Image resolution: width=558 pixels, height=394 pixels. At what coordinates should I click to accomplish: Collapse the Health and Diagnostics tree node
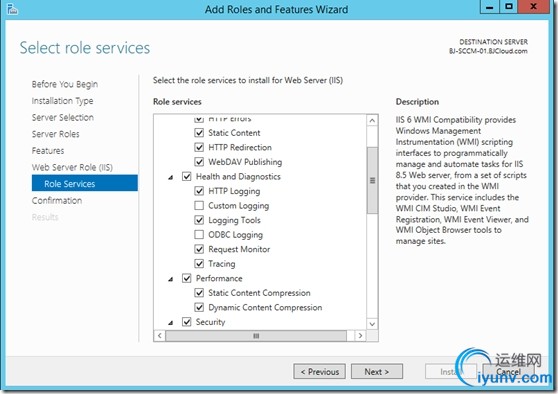[x=171, y=177]
